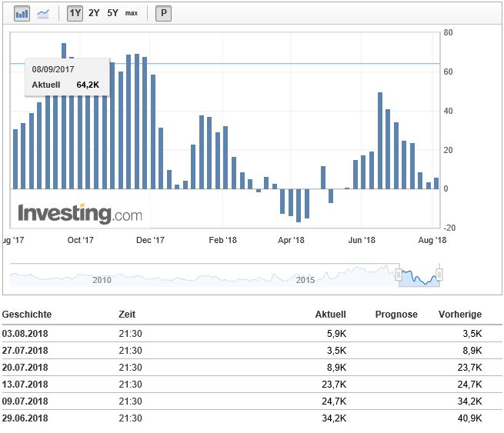The height and width of the screenshot is (433, 504).
Task: Switch to bar chart view
Action: (22, 13)
